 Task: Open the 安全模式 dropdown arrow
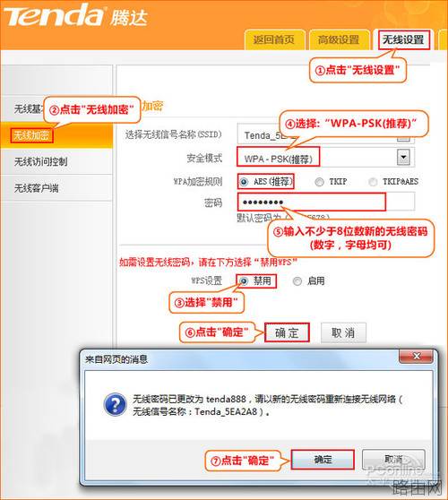coord(403,157)
